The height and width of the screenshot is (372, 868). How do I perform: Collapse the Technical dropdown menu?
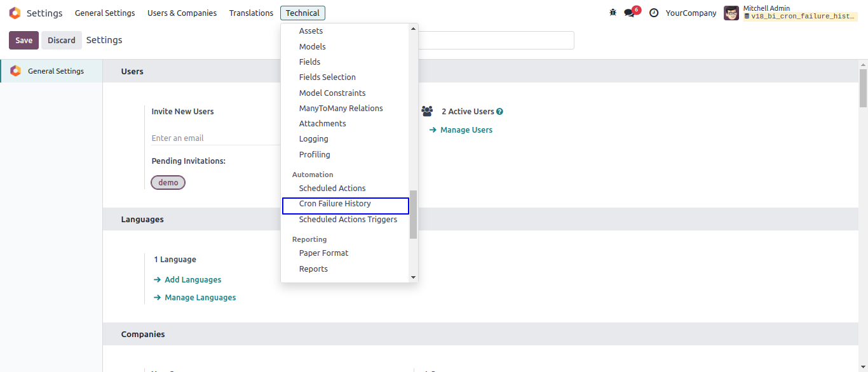302,13
